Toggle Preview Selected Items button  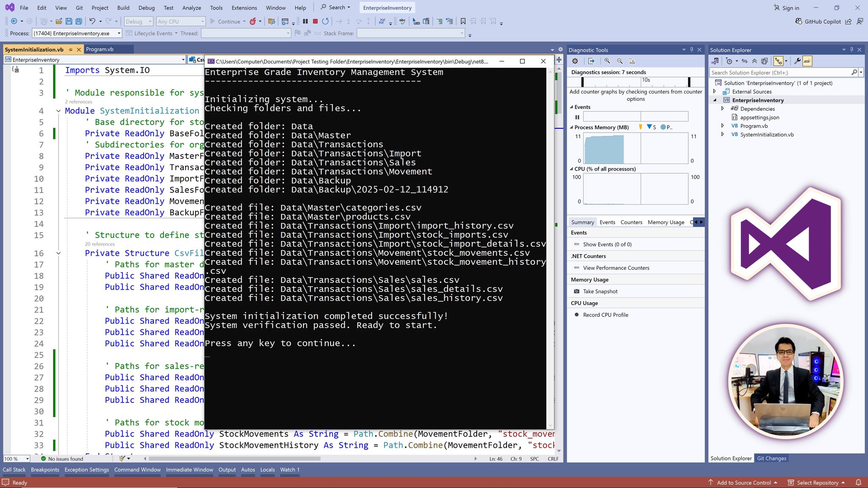pyautogui.click(x=807, y=61)
